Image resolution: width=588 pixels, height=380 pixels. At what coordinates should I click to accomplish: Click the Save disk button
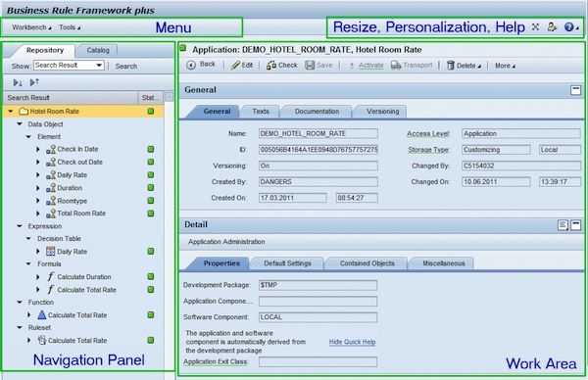[318, 66]
